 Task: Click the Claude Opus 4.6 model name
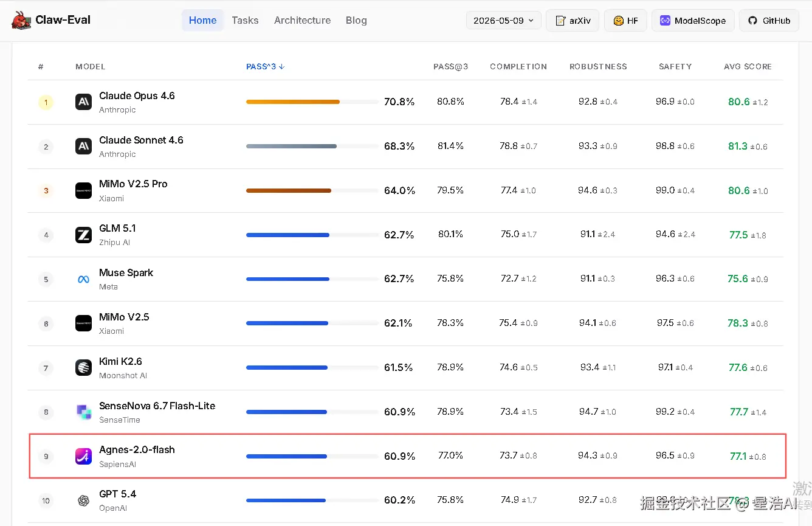(x=137, y=95)
